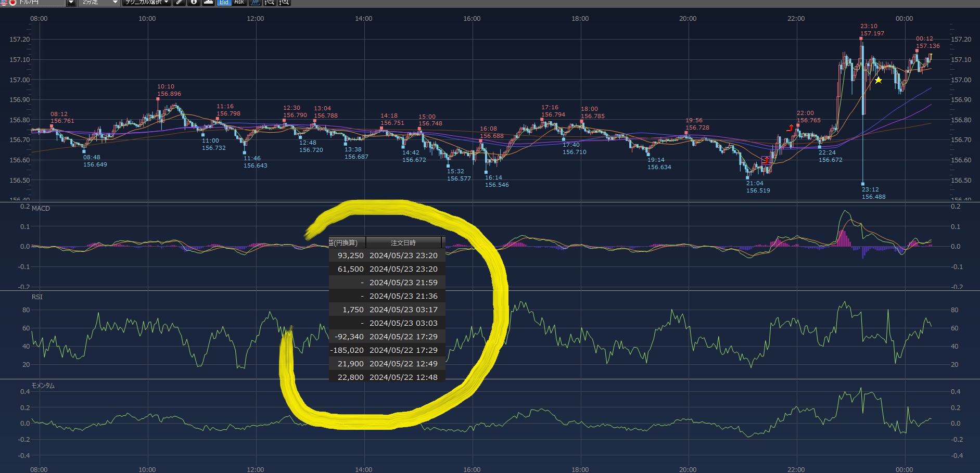Image resolution: width=980 pixels, height=473 pixels.
Task: Click the zoom in magnifier icon
Action: (x=284, y=3)
